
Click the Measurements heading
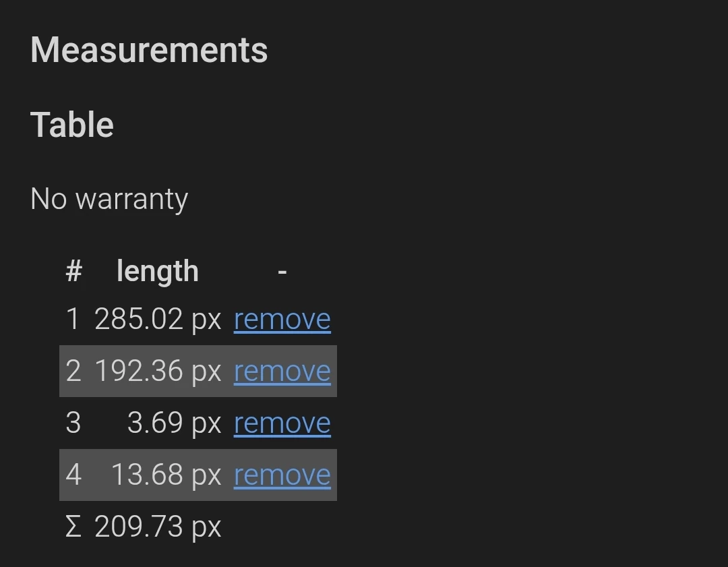pyautogui.click(x=149, y=50)
